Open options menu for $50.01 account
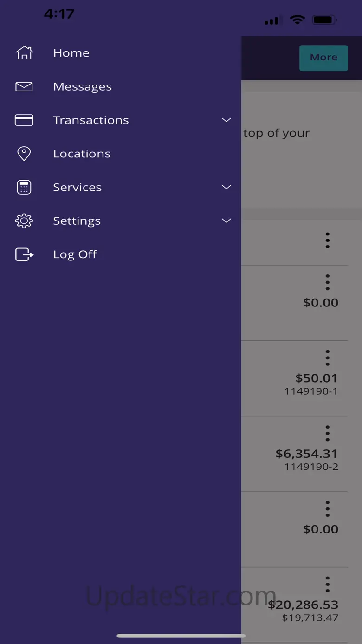 point(327,358)
